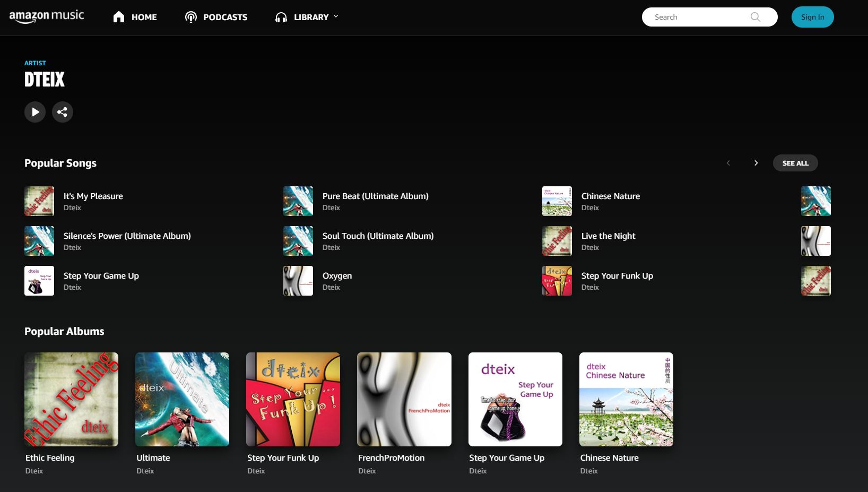Open the Podcasts section

pyautogui.click(x=216, y=17)
